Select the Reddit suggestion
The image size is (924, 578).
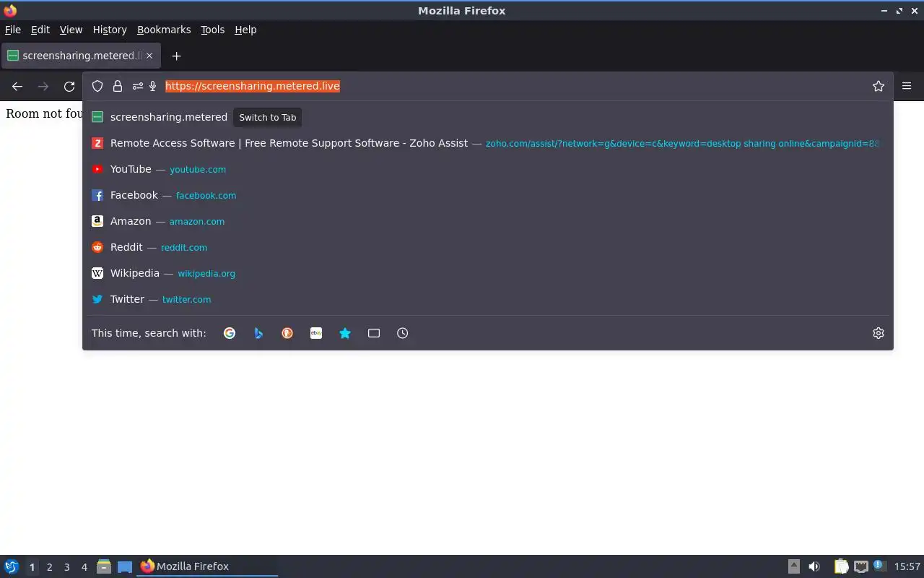488,247
